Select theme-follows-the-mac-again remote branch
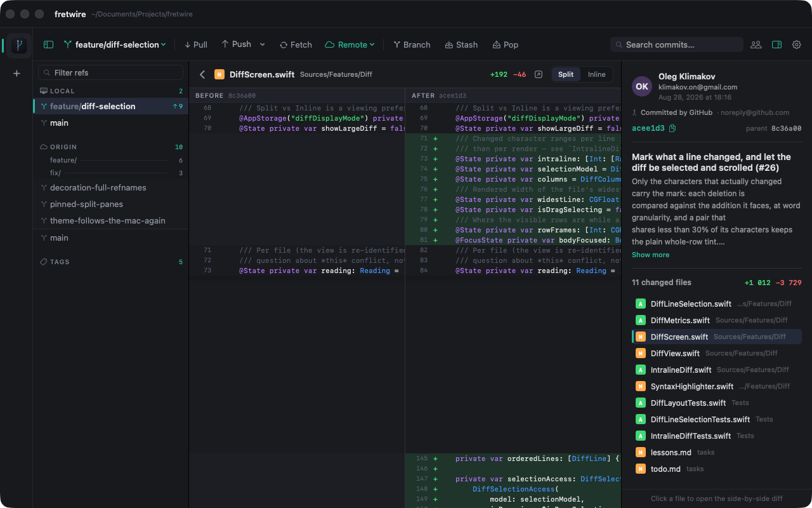Image resolution: width=812 pixels, height=508 pixels. pyautogui.click(x=111, y=220)
